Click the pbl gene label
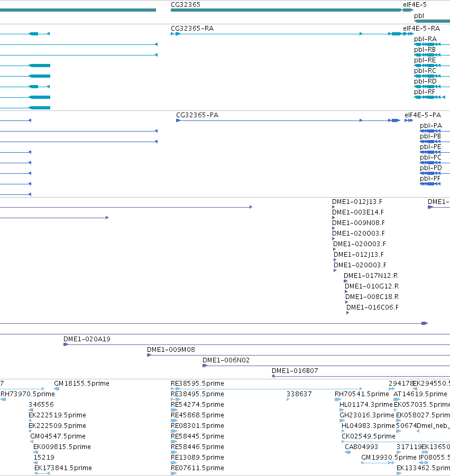450x476 pixels. pyautogui.click(x=419, y=16)
